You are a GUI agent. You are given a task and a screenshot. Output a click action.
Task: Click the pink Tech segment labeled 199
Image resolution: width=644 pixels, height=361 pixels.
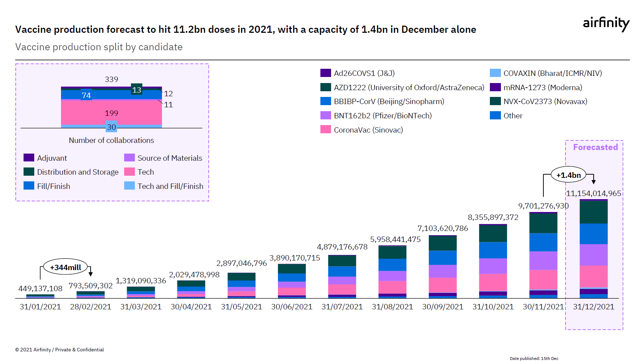point(111,113)
